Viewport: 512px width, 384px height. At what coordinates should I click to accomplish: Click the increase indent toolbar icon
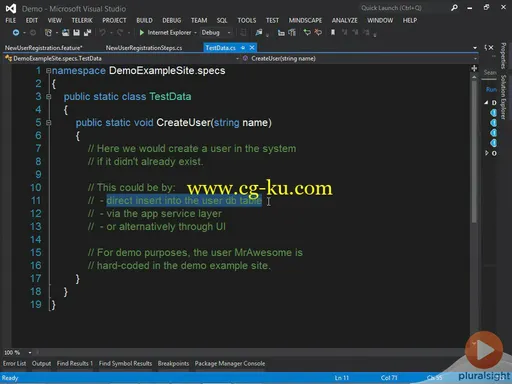tap(292, 32)
